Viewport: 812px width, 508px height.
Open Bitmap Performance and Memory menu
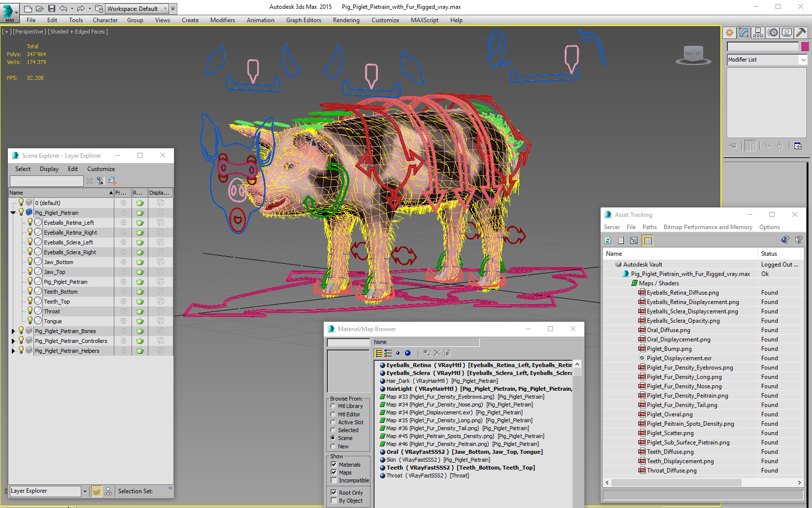click(708, 227)
